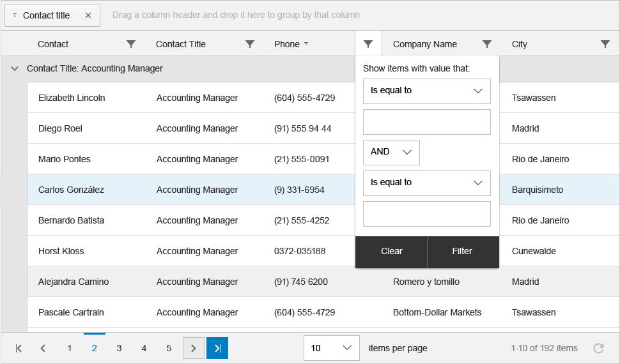Jump to the last page
The width and height of the screenshot is (620, 364).
pyautogui.click(x=217, y=348)
